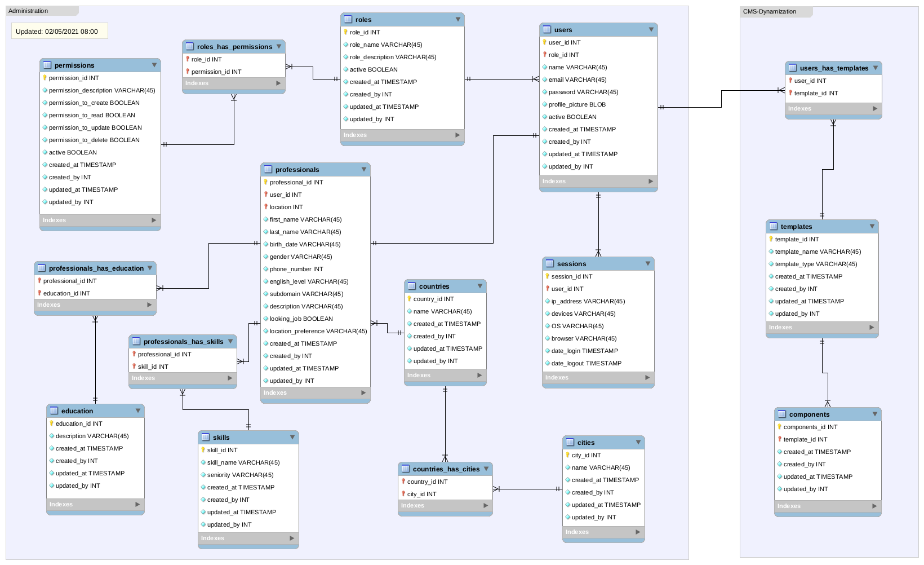Click the professionals_has_skills table icon
Viewport: 924px width, 565px height.
pos(136,342)
